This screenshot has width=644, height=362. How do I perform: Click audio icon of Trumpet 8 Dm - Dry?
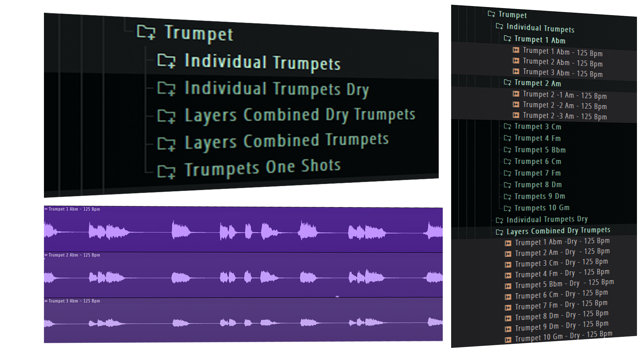tap(508, 318)
